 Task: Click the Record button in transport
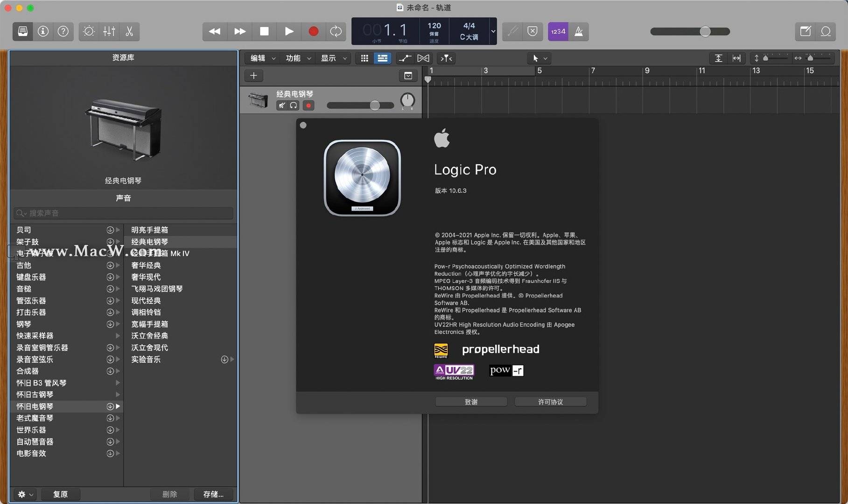point(313,31)
